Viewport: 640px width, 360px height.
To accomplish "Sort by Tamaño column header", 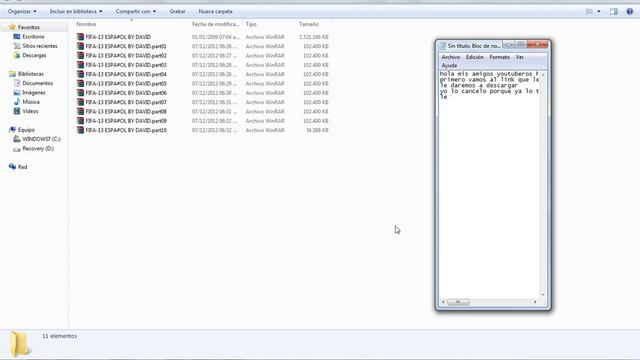I will [x=309, y=24].
